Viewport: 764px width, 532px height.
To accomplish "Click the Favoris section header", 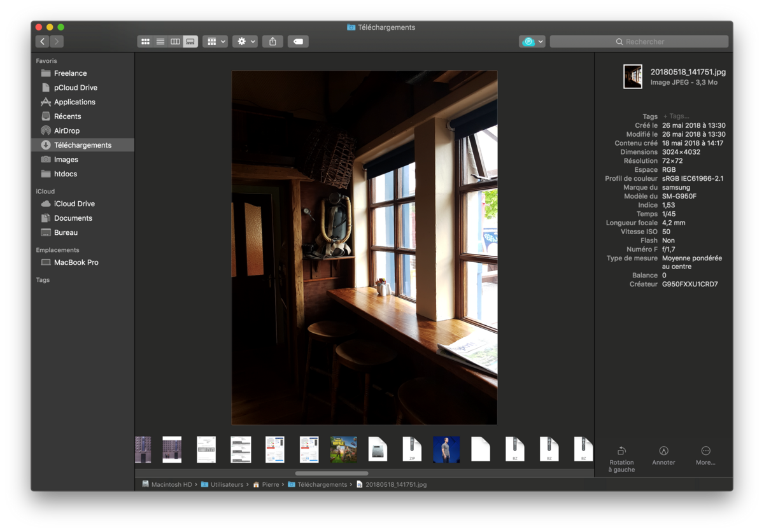I will click(46, 61).
